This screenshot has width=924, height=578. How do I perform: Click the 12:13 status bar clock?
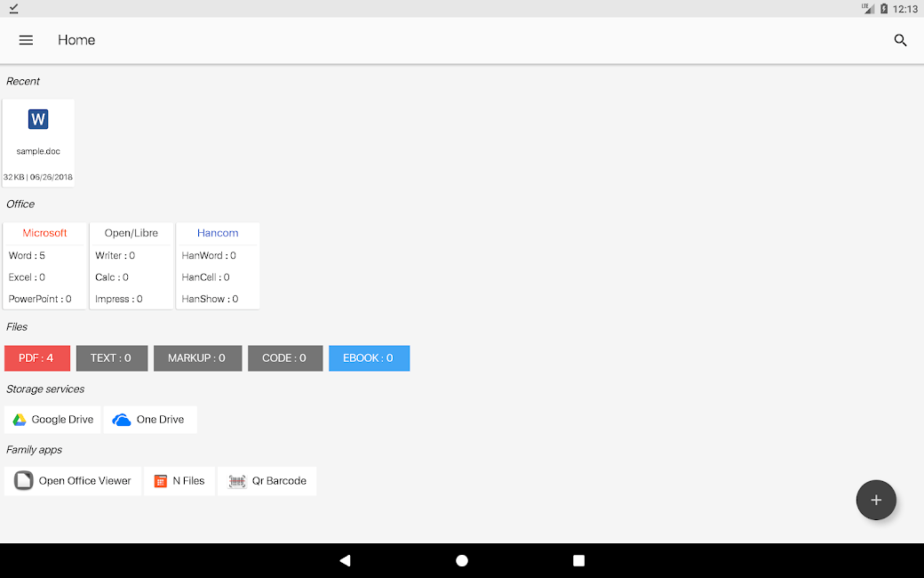pos(905,9)
